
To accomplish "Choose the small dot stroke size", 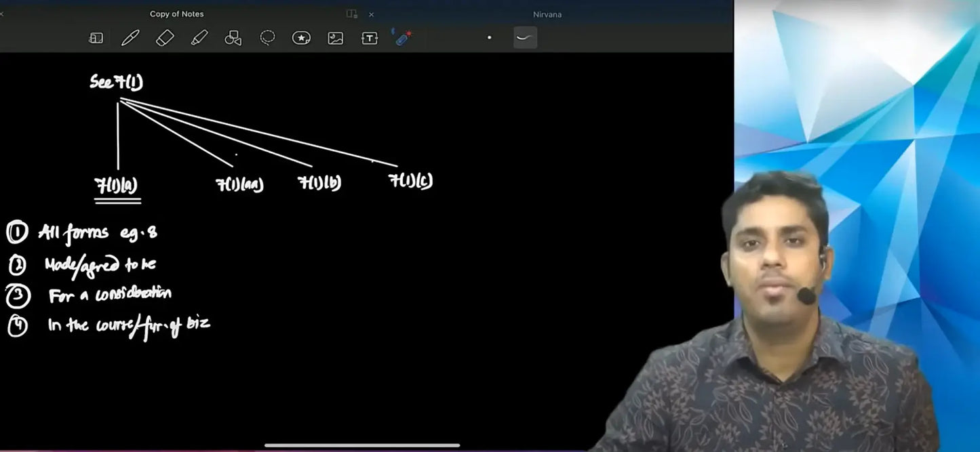I will [x=489, y=38].
